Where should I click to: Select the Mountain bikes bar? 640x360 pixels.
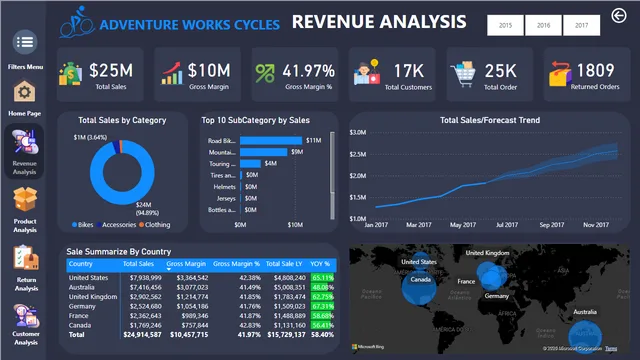tap(264, 152)
